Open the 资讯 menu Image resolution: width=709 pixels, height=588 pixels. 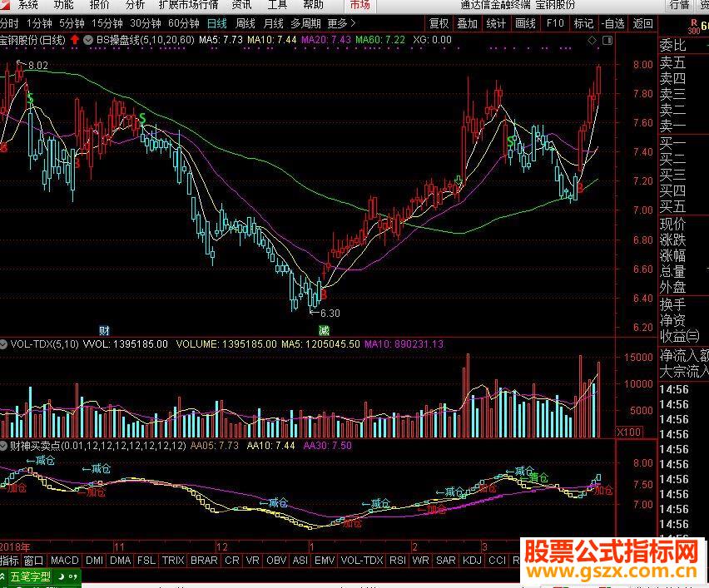point(241,5)
